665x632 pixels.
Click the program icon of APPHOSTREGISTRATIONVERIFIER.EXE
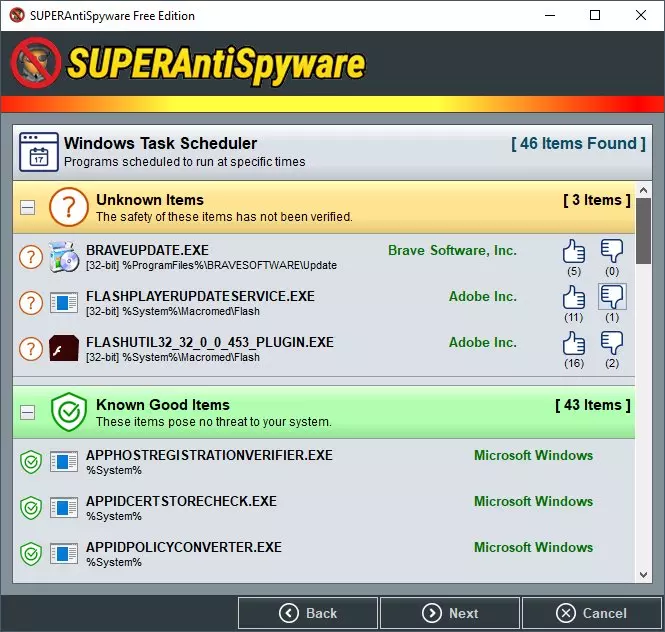coord(64,461)
